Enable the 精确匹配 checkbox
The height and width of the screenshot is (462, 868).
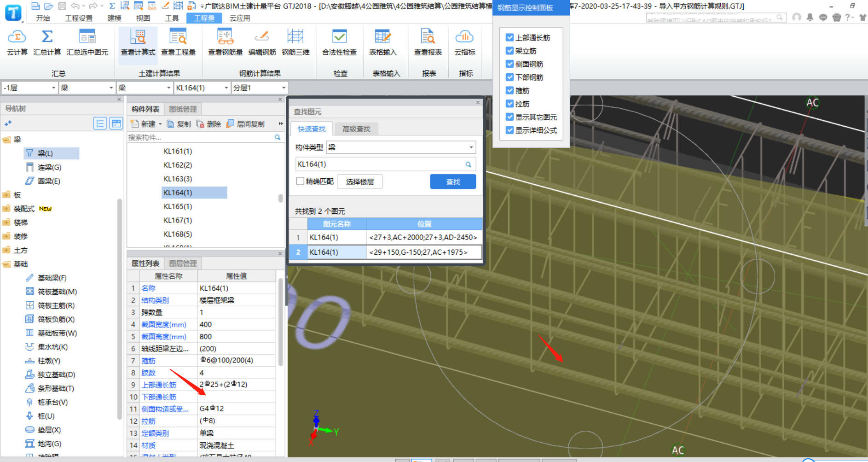click(x=300, y=181)
